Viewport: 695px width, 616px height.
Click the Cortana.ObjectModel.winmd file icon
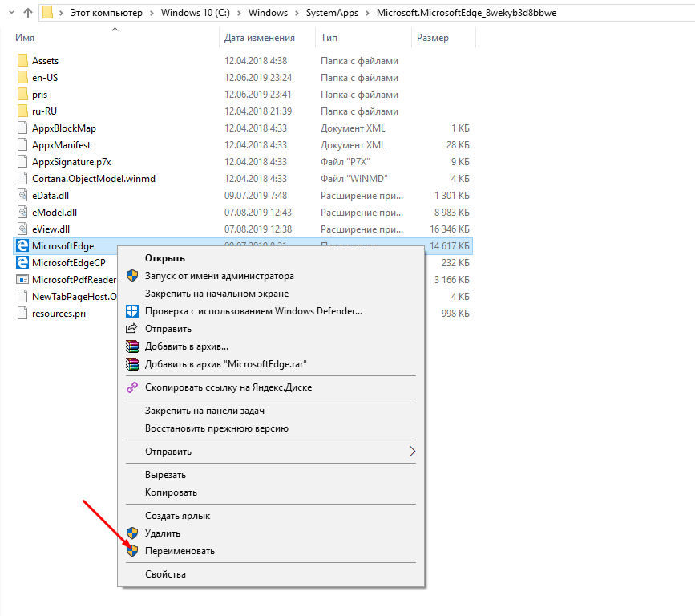pyautogui.click(x=22, y=178)
